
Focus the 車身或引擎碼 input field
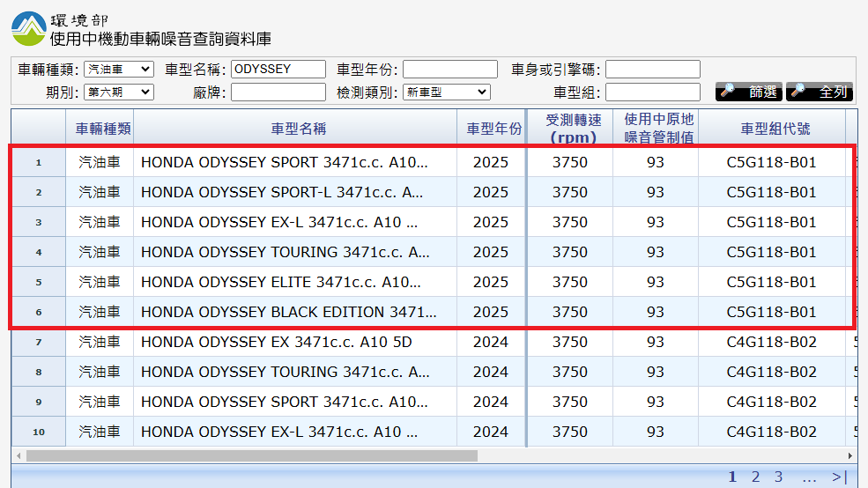[x=653, y=70]
